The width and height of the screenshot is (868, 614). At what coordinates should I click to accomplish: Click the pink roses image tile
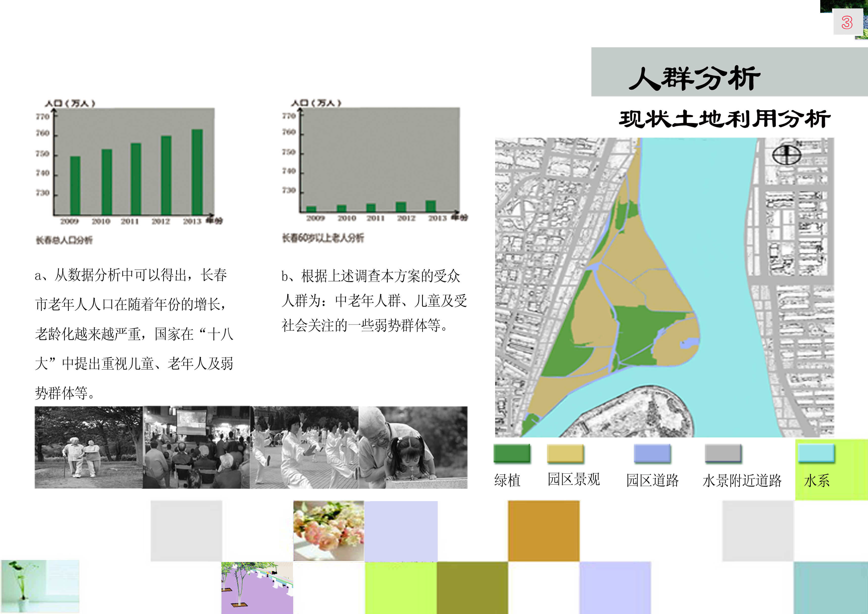point(329,530)
